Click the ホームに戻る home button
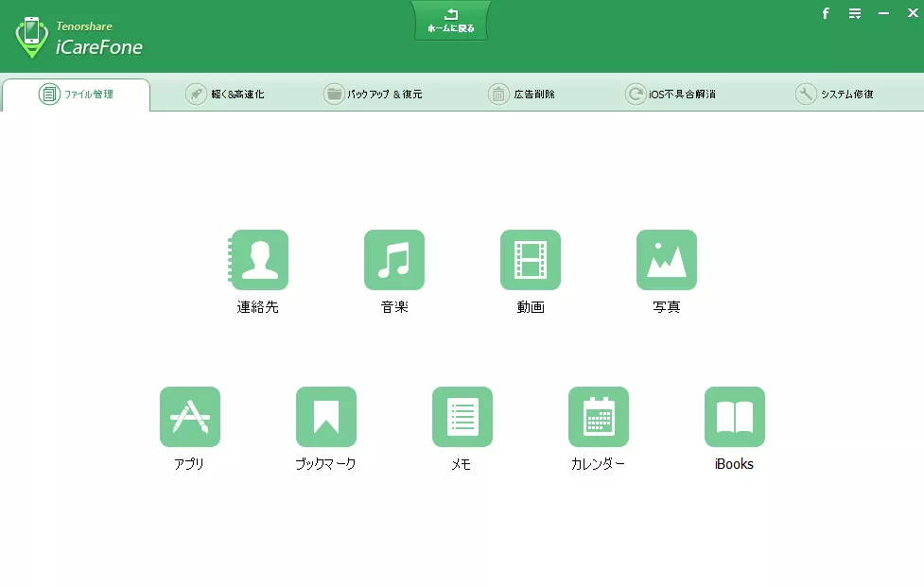This screenshot has height=587, width=924. click(x=451, y=21)
